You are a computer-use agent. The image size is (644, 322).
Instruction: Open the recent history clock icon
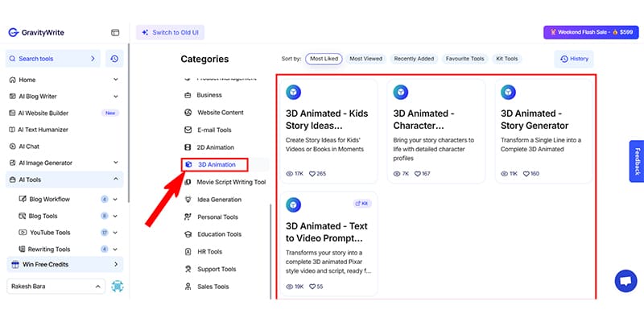(x=115, y=59)
